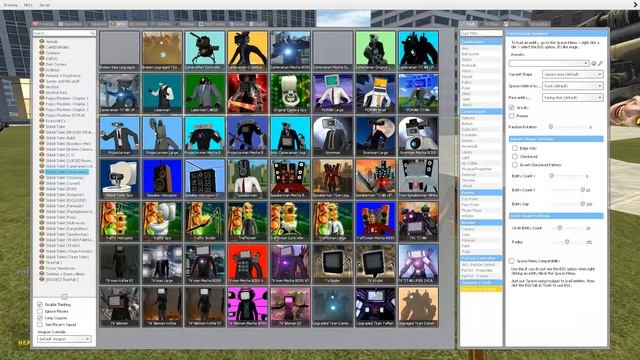Open the NPCs menu in the top bar
The height and width of the screenshot is (360, 640).
[28, 5]
